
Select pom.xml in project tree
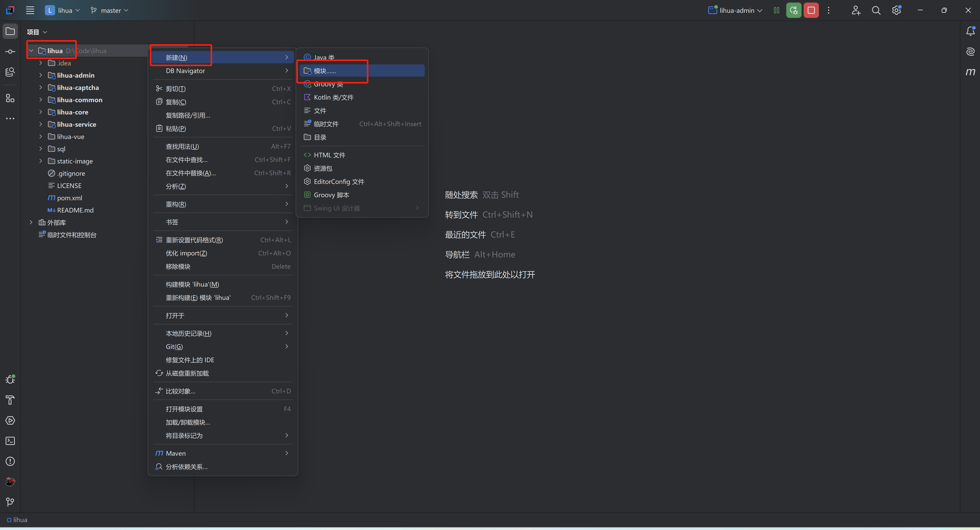coord(69,198)
